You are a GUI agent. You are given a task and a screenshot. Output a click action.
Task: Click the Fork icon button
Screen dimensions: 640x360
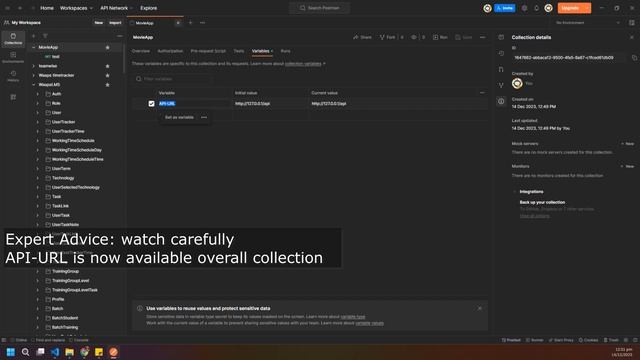pyautogui.click(x=387, y=37)
